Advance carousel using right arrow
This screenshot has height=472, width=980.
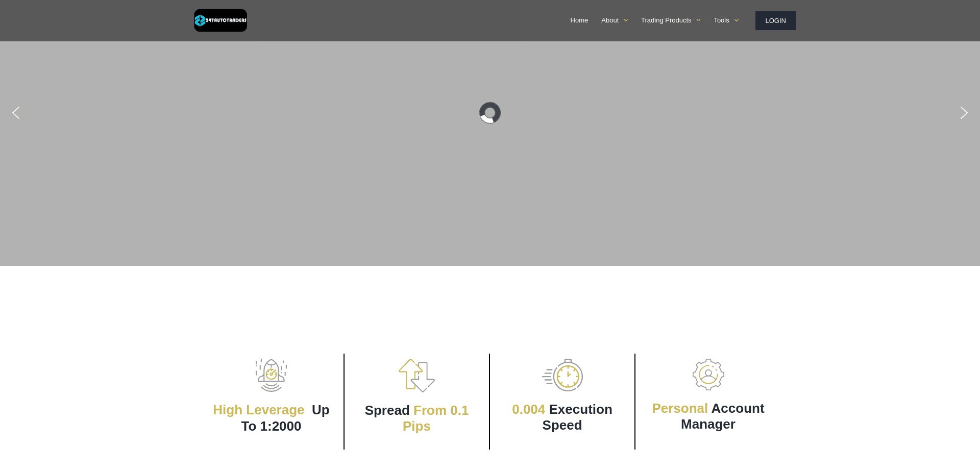[x=964, y=113]
